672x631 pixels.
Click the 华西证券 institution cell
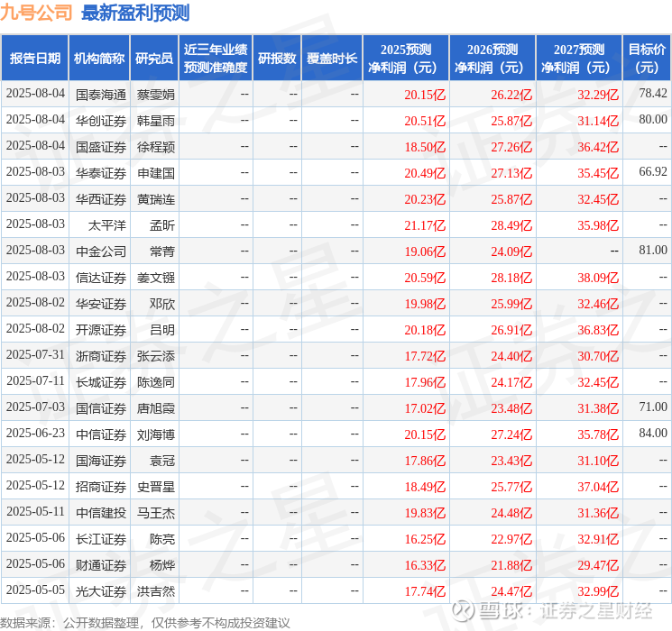(x=101, y=199)
